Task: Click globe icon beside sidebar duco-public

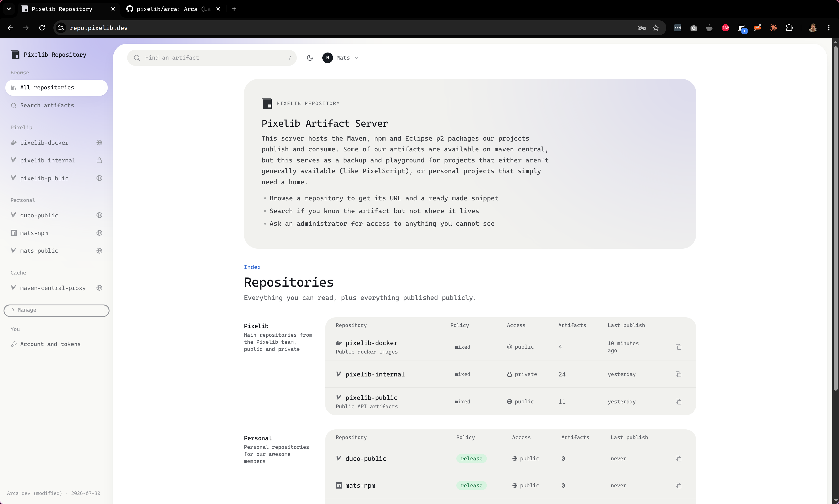Action: point(99,215)
